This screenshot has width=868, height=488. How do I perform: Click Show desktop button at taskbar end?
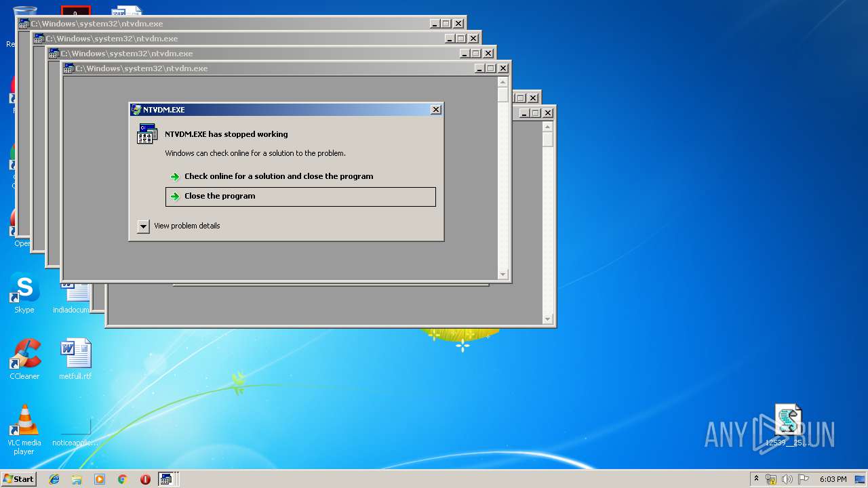(861, 479)
